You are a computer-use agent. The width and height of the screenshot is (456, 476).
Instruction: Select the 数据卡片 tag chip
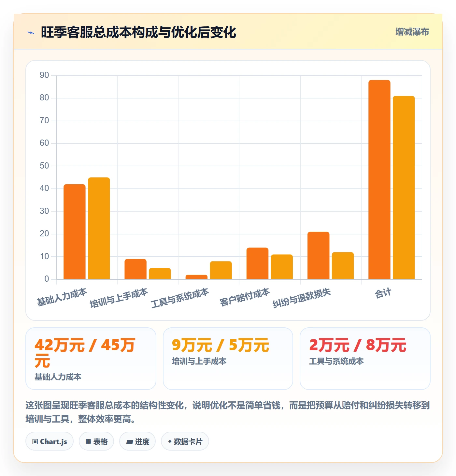click(185, 441)
